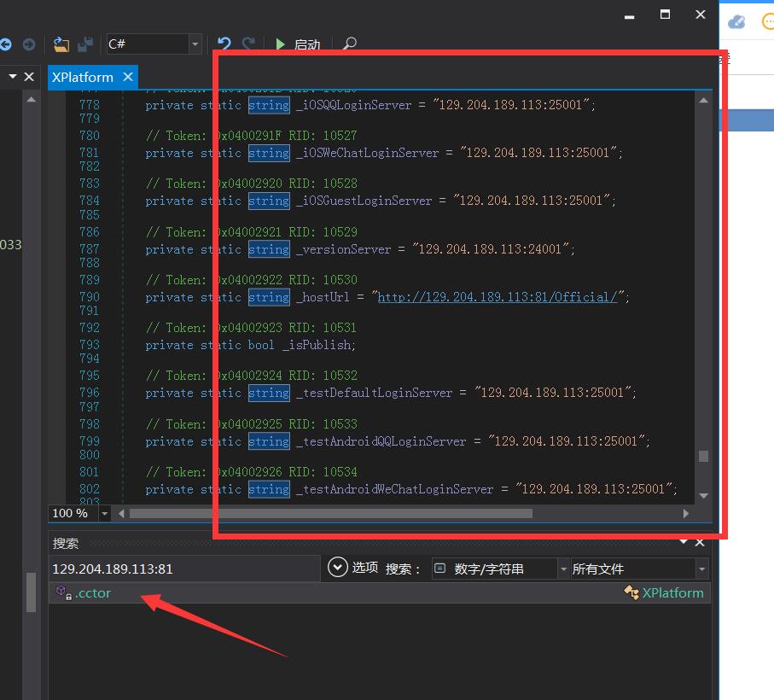The width and height of the screenshot is (774, 700).
Task: Click the search input field with IP text
Action: tap(183, 569)
